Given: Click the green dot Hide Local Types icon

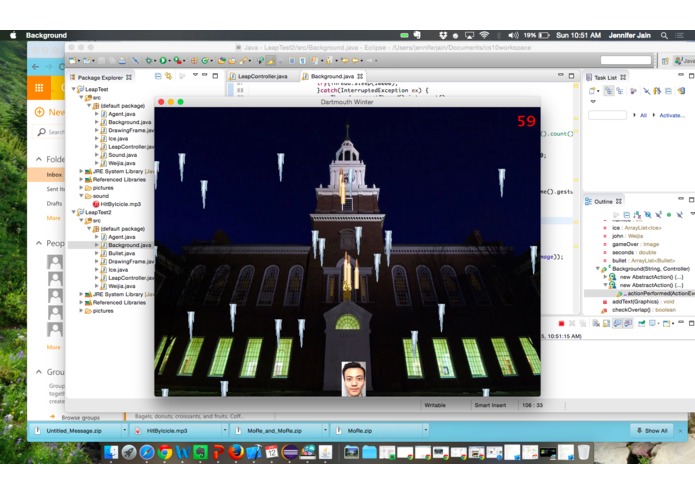Looking at the screenshot, I should (669, 214).
